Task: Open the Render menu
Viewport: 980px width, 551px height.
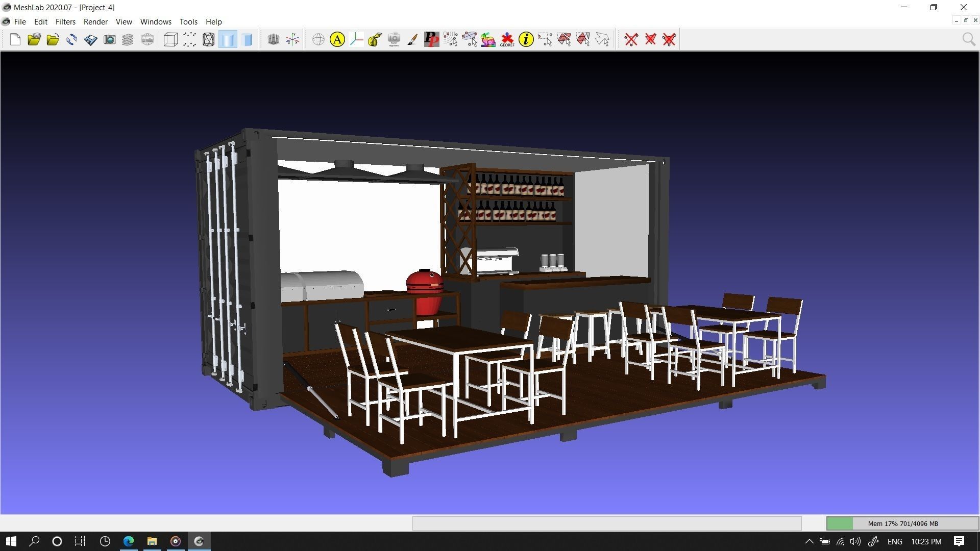Action: pyautogui.click(x=95, y=22)
